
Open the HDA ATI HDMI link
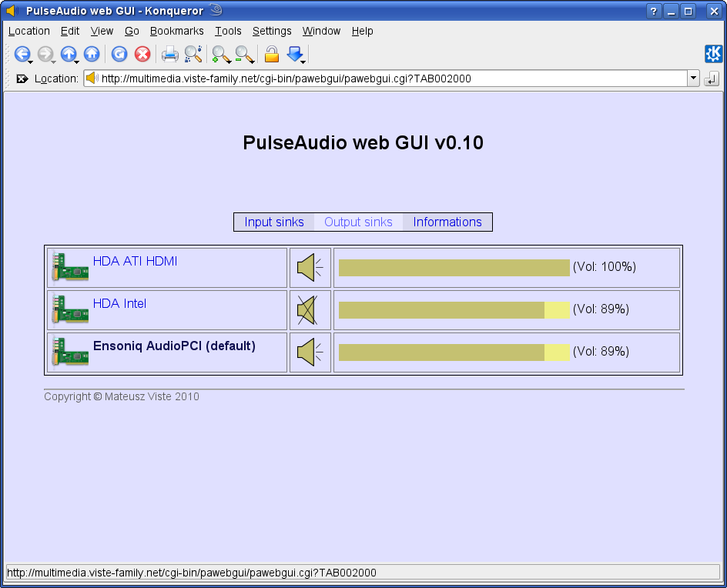coord(135,261)
